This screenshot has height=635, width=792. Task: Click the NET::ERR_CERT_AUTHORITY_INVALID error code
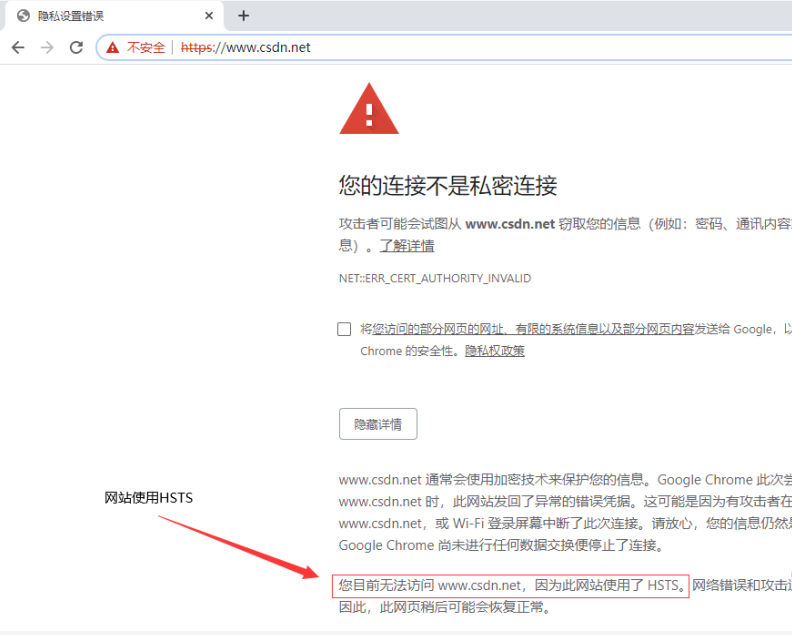[x=435, y=278]
